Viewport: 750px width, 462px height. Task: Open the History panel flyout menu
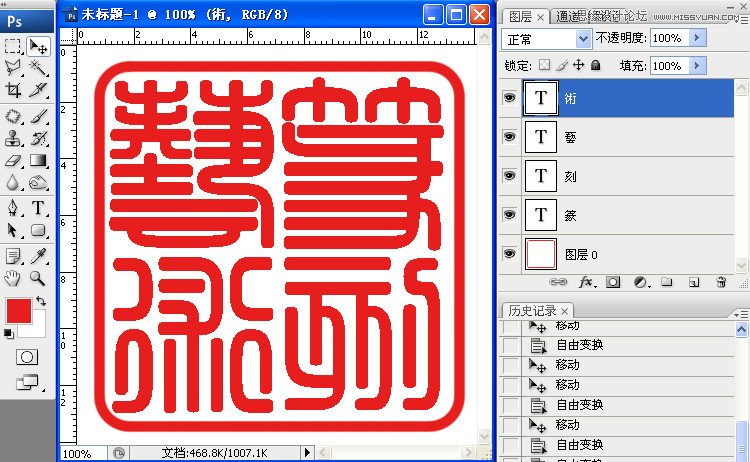741,314
